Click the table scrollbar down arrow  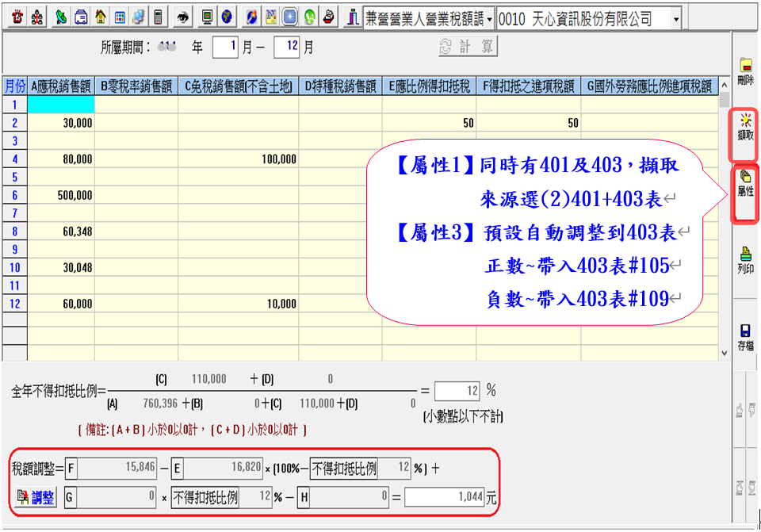click(724, 352)
